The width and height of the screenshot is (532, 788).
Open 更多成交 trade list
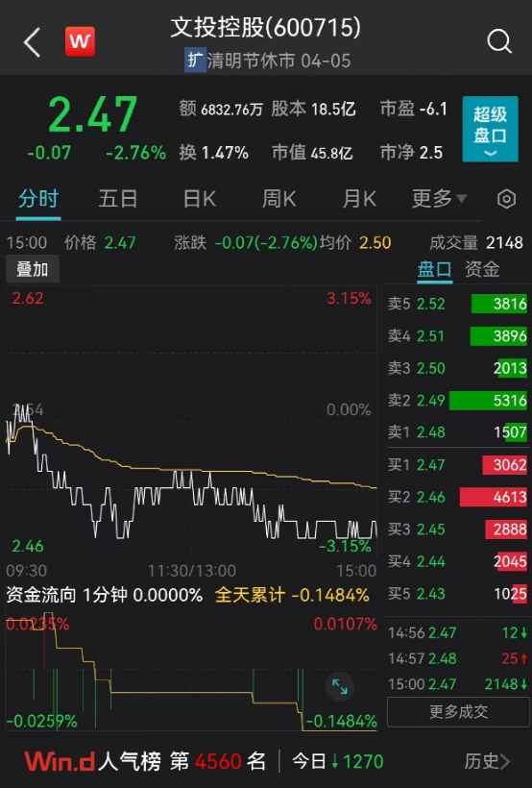[458, 712]
